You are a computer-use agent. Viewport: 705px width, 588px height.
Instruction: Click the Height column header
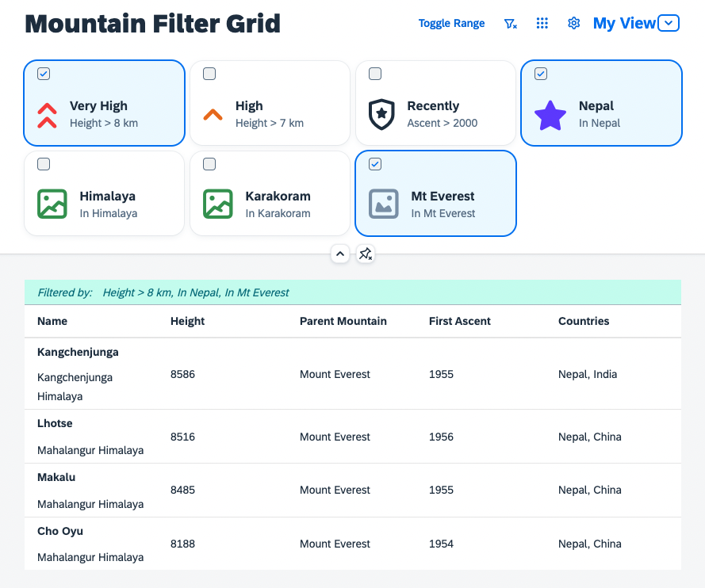[187, 321]
